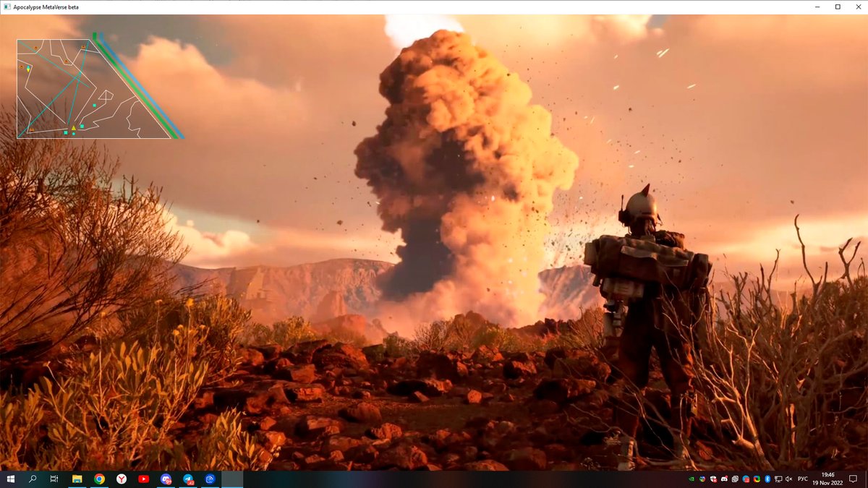Open YouTube app from the taskbar
Image resolution: width=868 pixels, height=488 pixels.
(x=143, y=479)
